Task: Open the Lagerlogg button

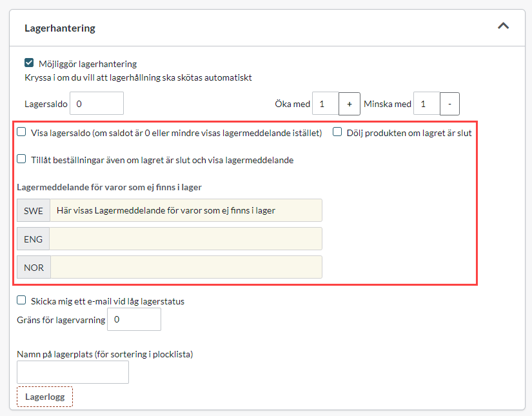Action: (x=45, y=397)
